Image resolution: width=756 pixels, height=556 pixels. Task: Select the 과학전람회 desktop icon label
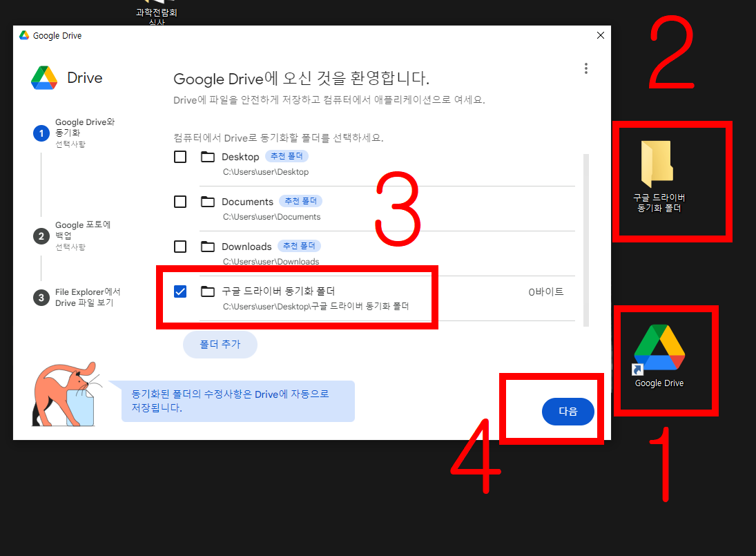[x=157, y=17]
